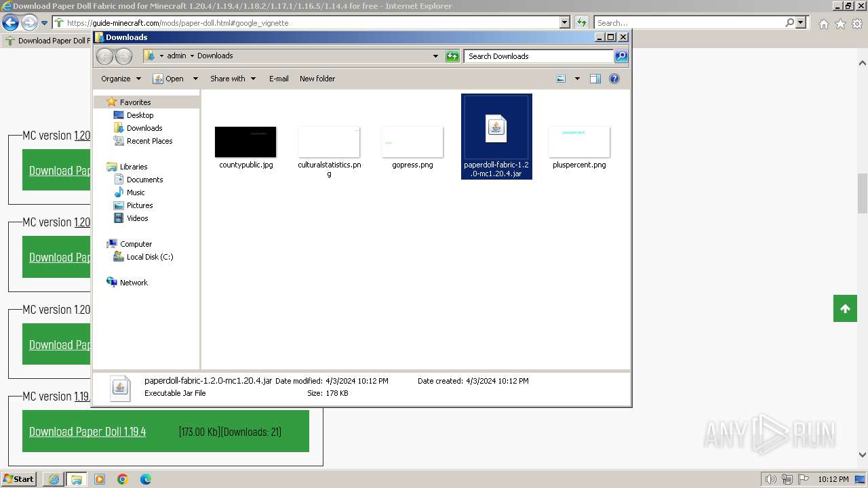
Task: Click New folder in toolbar
Action: pos(317,79)
